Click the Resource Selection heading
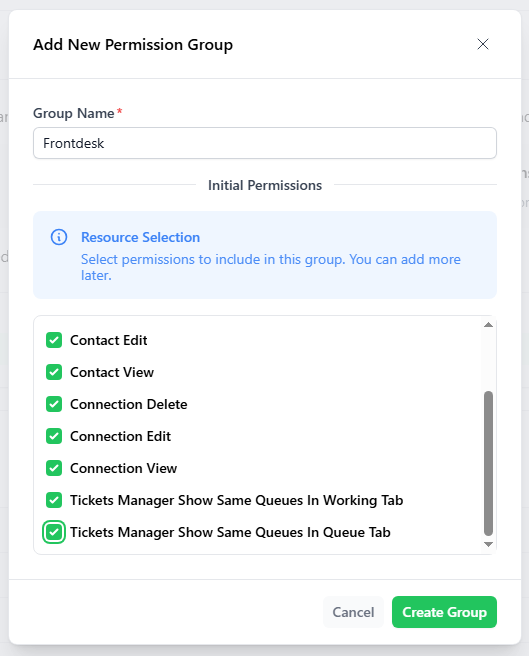The image size is (529, 656). tap(141, 237)
